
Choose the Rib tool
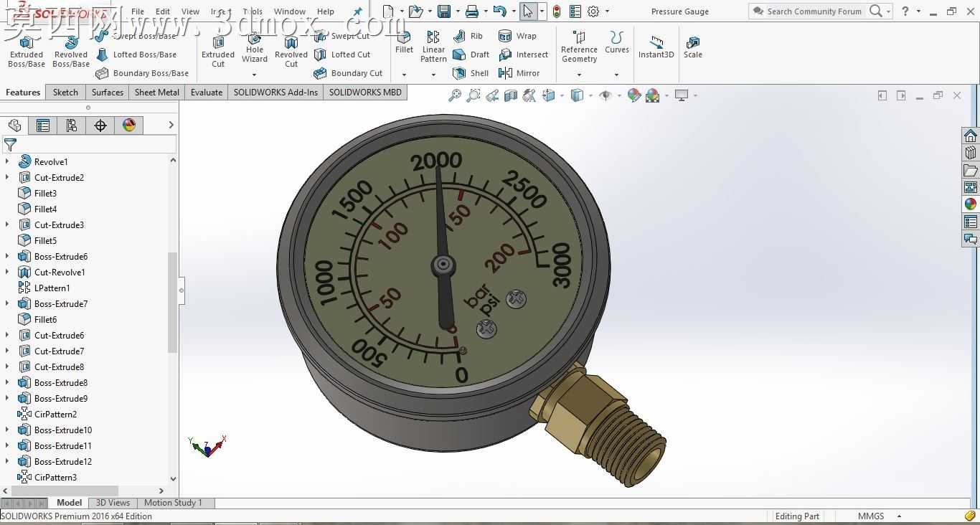[x=468, y=36]
